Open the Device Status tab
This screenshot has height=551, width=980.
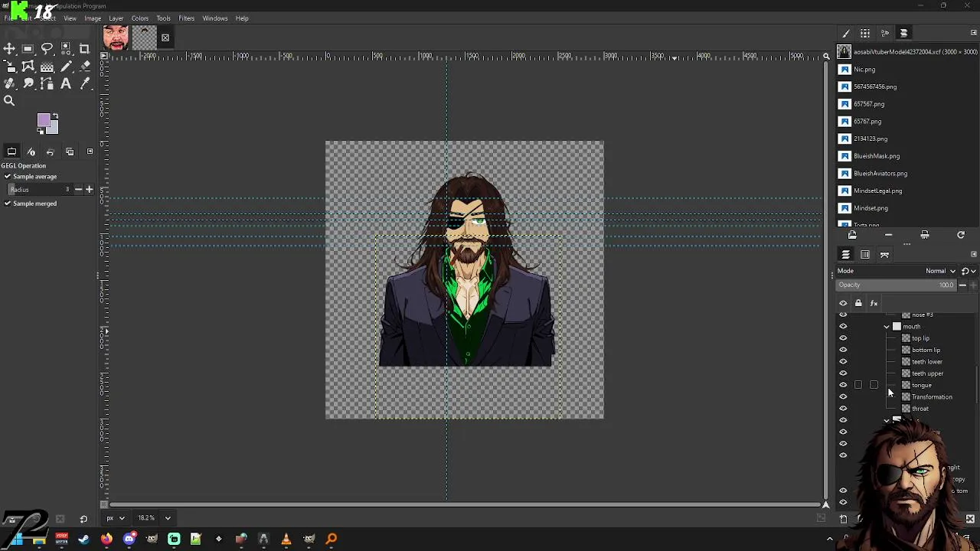click(x=31, y=152)
